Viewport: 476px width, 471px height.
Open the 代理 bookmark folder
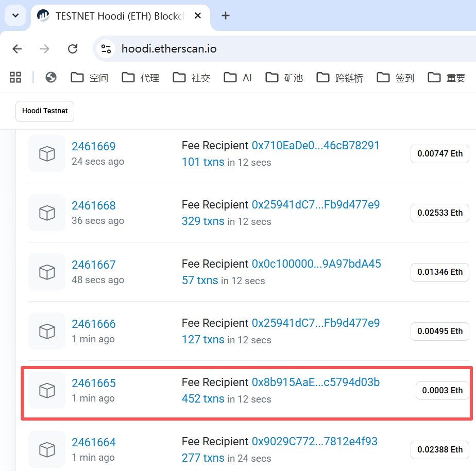(141, 78)
